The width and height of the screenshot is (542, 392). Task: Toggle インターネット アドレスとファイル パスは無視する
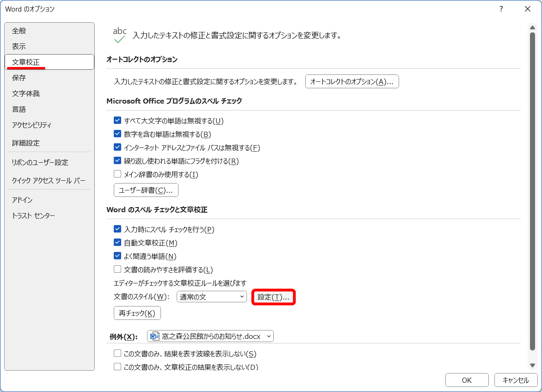click(117, 148)
